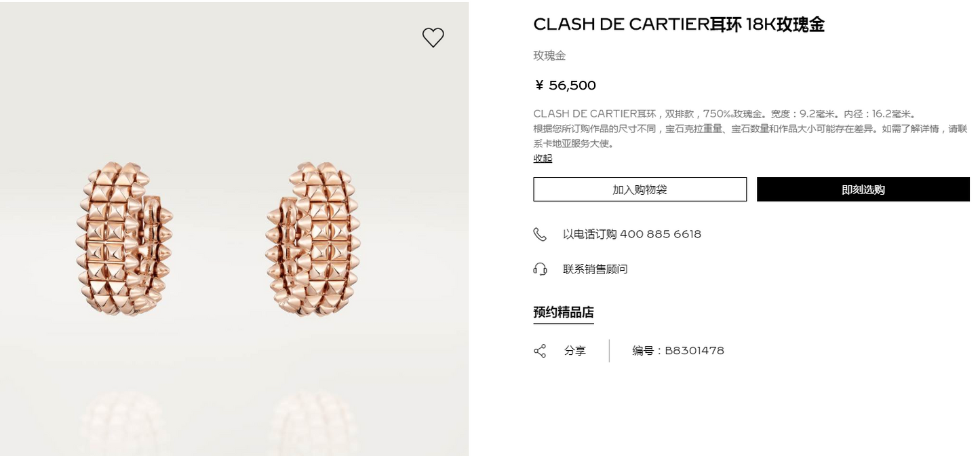Viewport: 980px width, 456px height.
Task: Click the phone handset icon
Action: pos(540,234)
